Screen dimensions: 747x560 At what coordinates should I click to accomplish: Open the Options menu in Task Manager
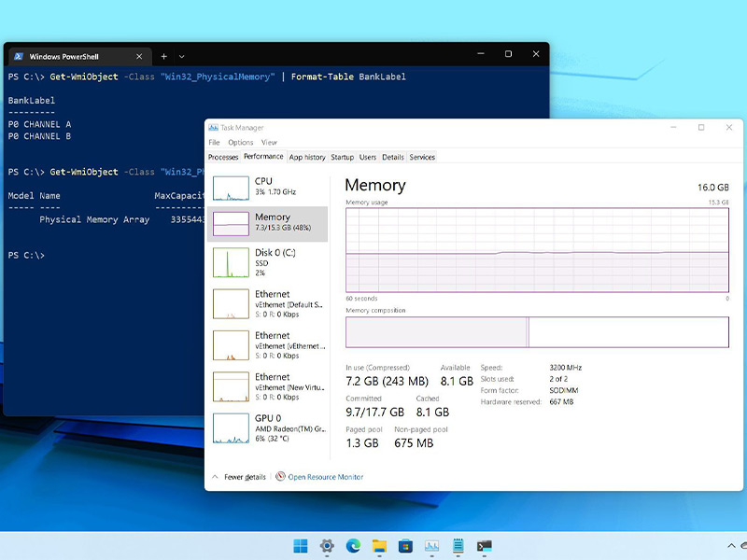click(241, 143)
